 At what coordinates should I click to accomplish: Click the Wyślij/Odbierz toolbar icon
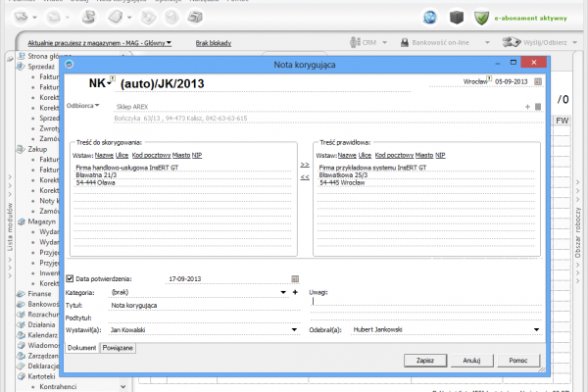[512, 43]
